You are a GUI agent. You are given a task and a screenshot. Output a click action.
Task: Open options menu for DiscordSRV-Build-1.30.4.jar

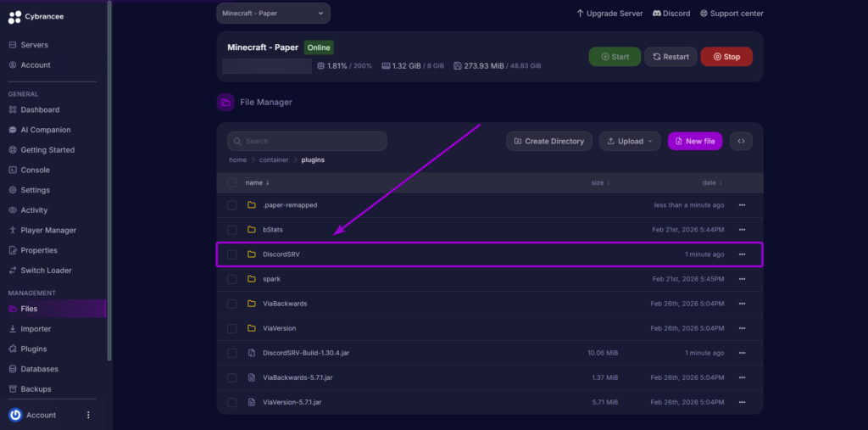tap(742, 353)
